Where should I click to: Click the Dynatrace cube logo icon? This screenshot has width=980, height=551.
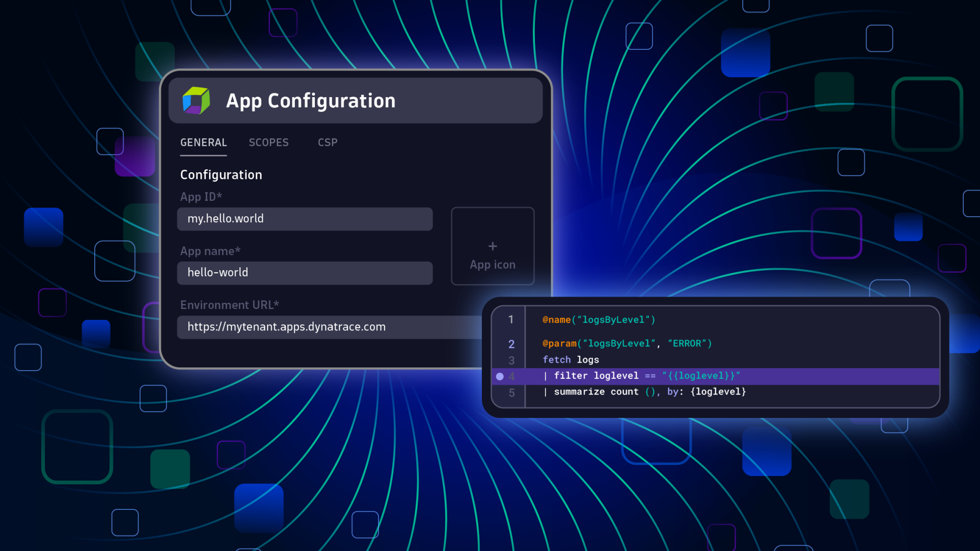pos(196,100)
